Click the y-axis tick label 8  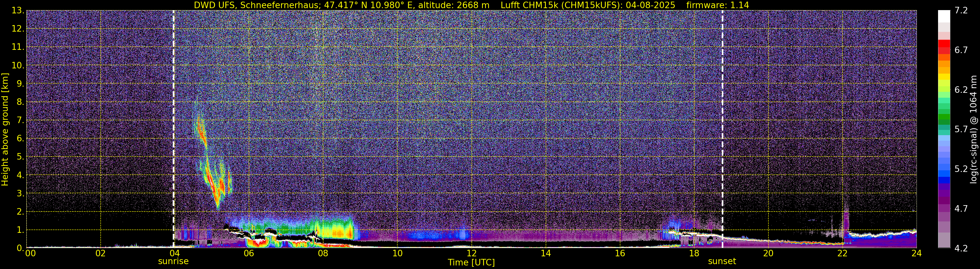20,102
